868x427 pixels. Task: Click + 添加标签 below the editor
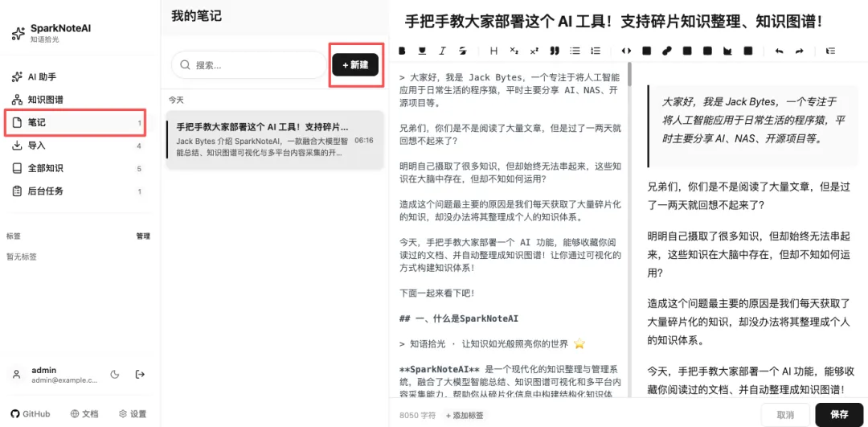pyautogui.click(x=465, y=415)
